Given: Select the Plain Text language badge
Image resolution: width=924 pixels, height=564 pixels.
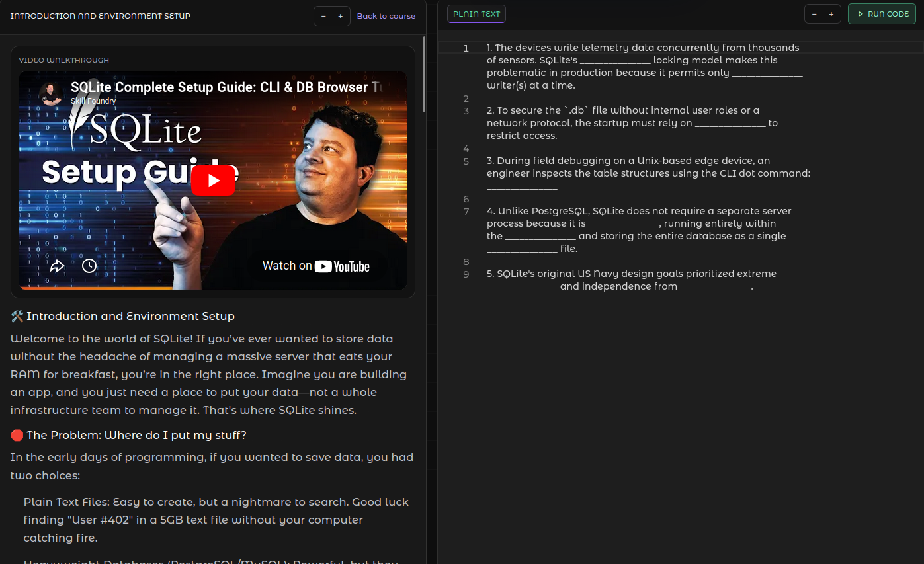Looking at the screenshot, I should coord(476,14).
